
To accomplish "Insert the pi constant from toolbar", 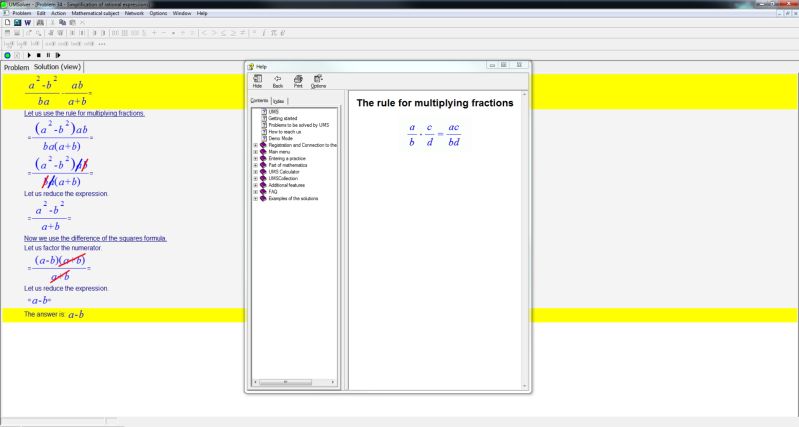I will 274,33.
